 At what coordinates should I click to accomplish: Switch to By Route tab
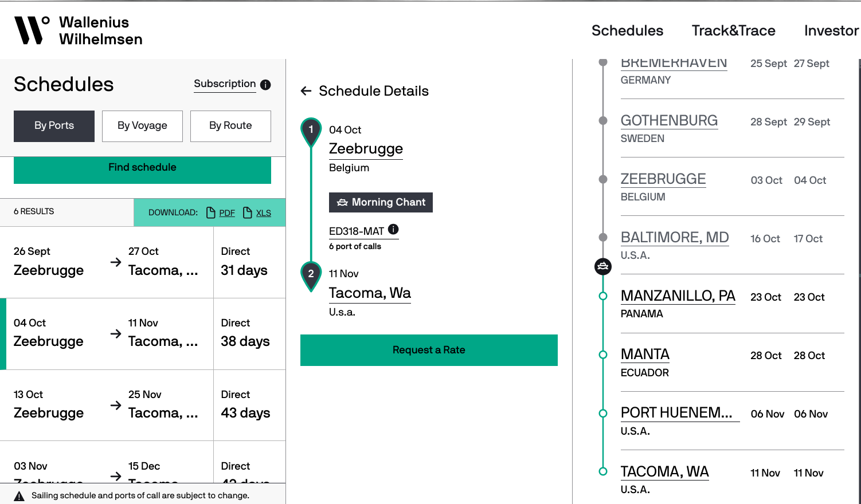pyautogui.click(x=230, y=126)
